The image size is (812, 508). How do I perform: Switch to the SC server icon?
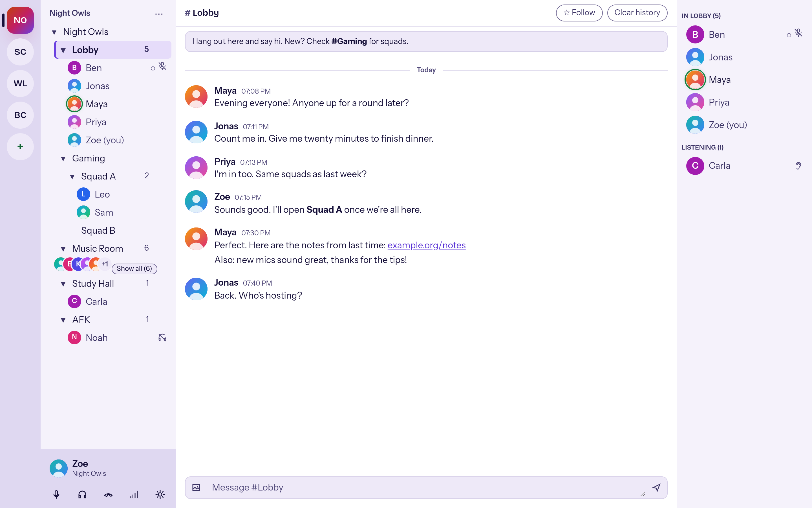coord(20,52)
